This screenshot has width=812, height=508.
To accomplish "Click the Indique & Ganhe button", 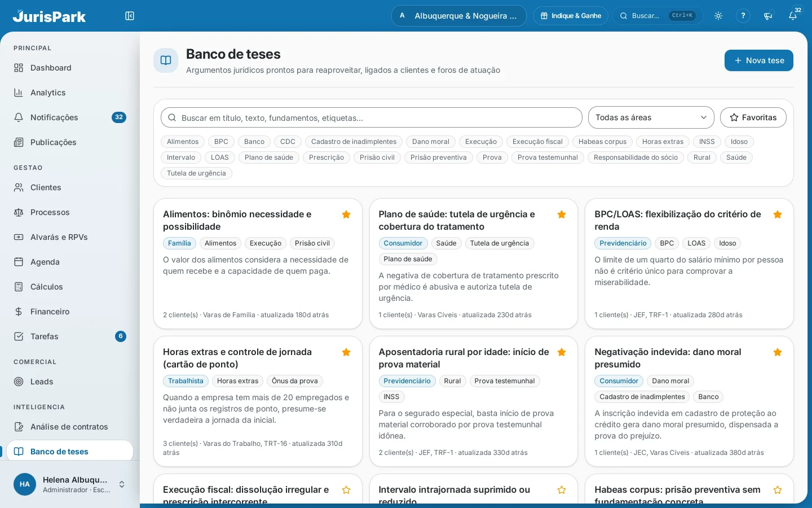I will (x=571, y=16).
